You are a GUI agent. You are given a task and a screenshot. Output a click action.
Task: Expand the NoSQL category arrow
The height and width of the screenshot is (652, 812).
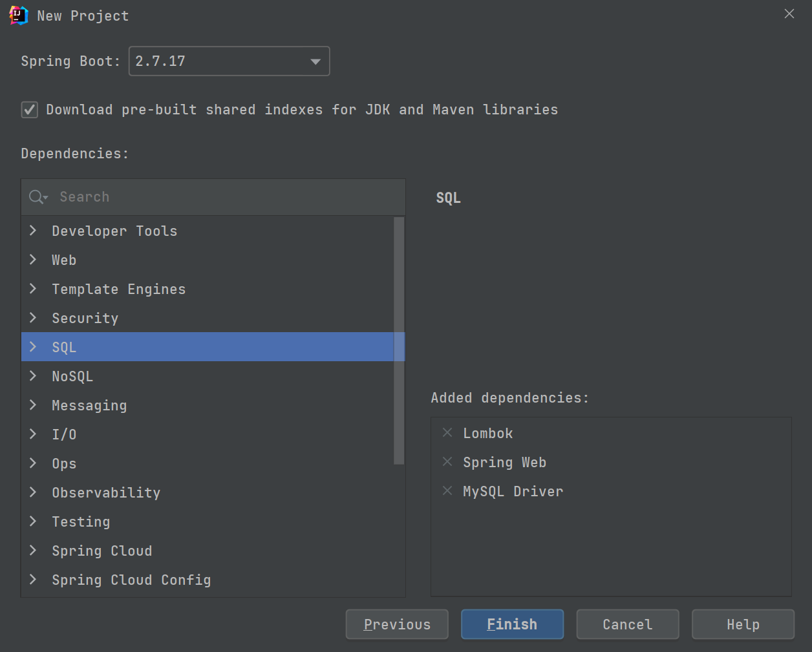pos(33,376)
